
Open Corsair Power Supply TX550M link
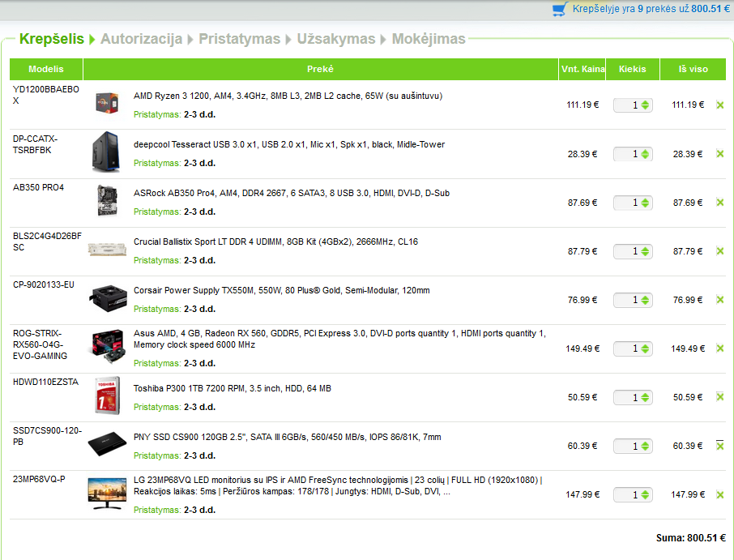(x=282, y=291)
